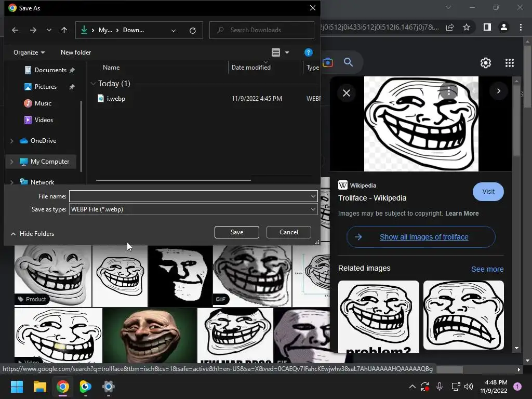Image resolution: width=532 pixels, height=399 pixels.
Task: Expand the My Computer tree node
Action: pos(12,162)
